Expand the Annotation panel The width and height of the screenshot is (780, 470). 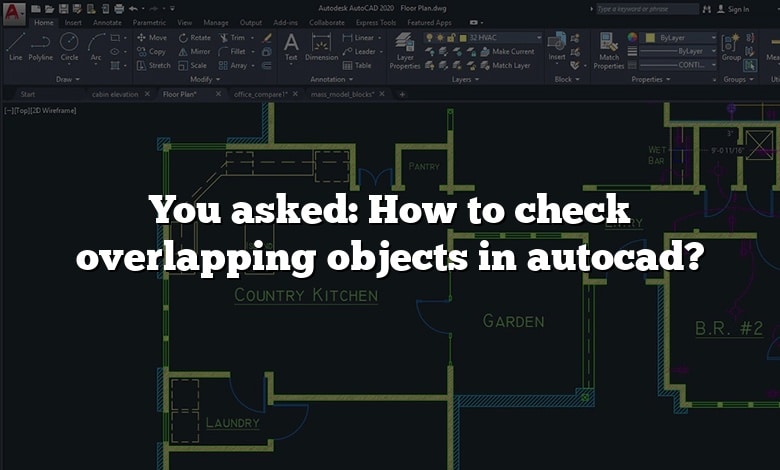[x=331, y=79]
